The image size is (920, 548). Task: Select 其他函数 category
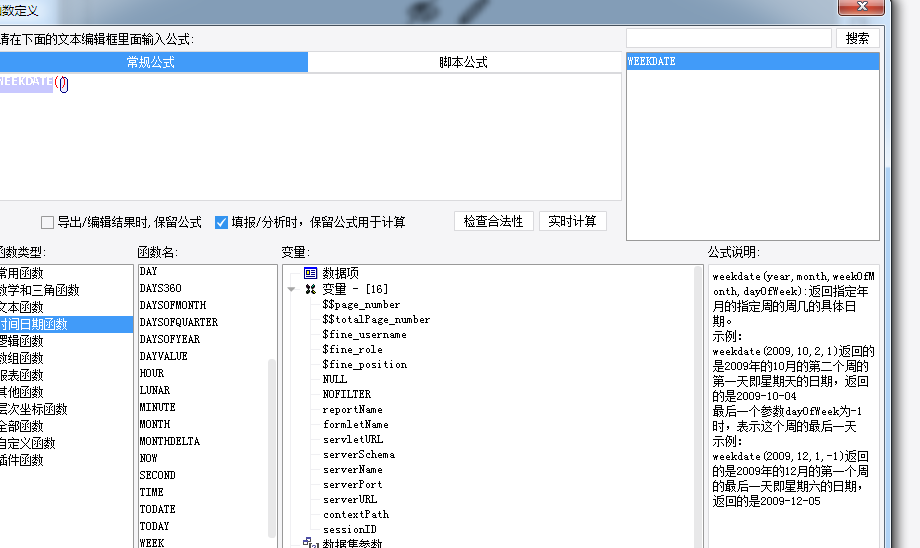click(66, 393)
